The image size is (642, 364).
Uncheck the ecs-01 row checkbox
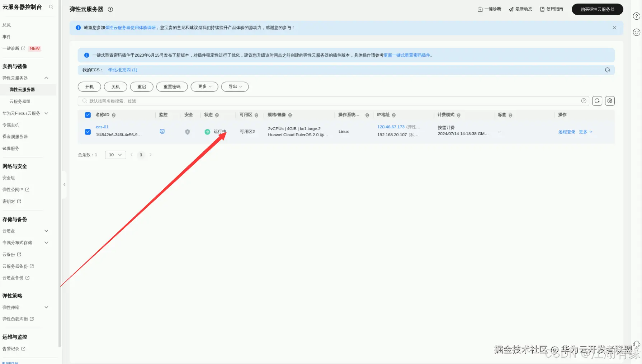pos(88,132)
